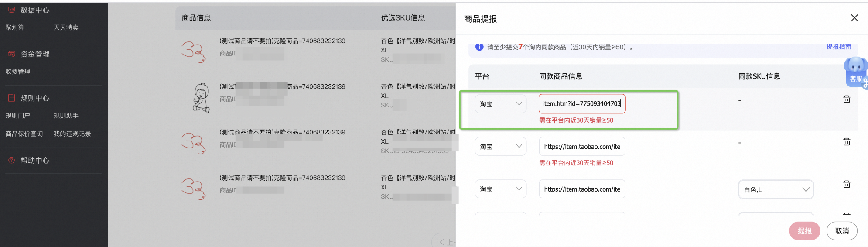Click the 资金管理 wallet icon in sidebar
Viewport: 868px width, 247px height.
12,54
